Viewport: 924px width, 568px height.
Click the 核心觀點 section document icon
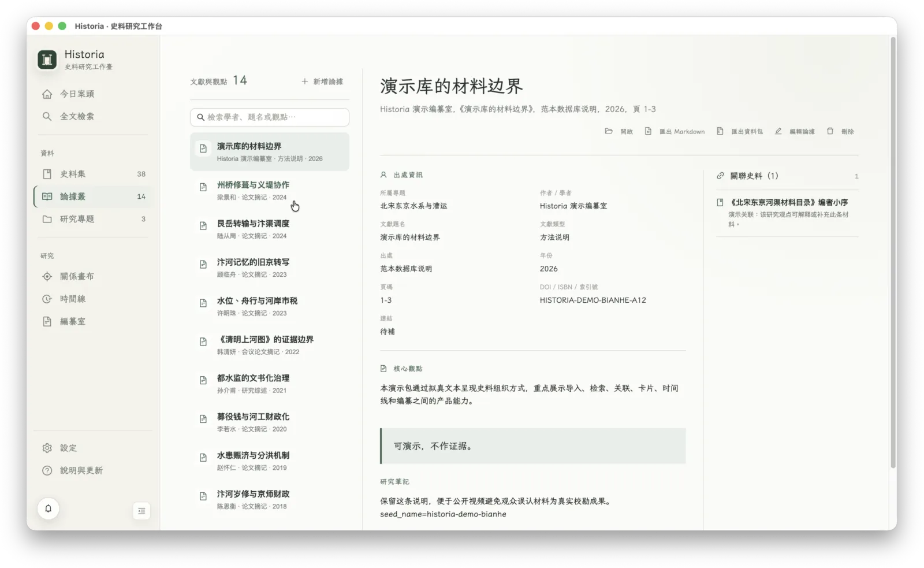(383, 368)
